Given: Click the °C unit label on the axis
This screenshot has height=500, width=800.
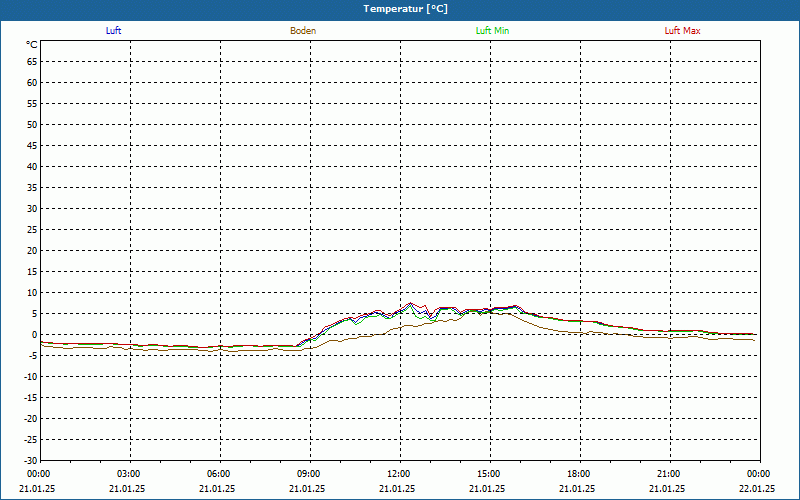Looking at the screenshot, I should 32,45.
